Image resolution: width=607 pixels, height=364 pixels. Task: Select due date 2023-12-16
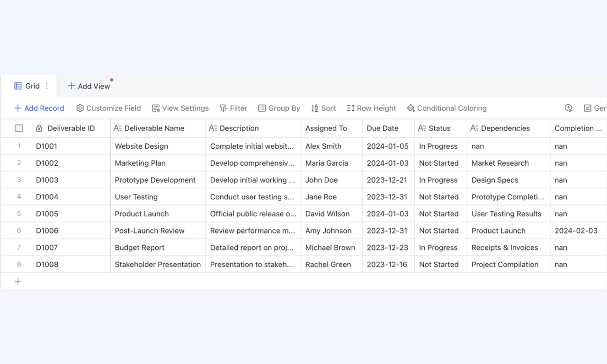coord(388,265)
